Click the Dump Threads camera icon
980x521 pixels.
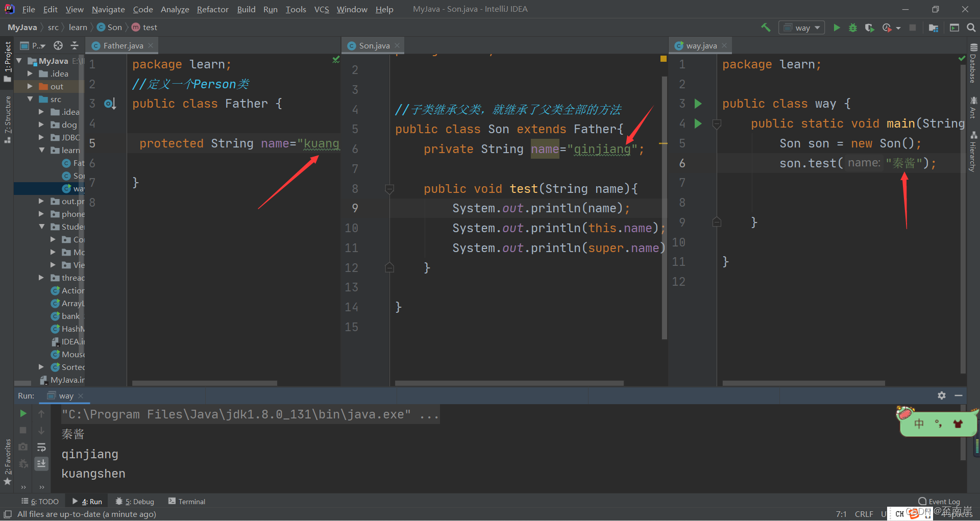coord(23,447)
